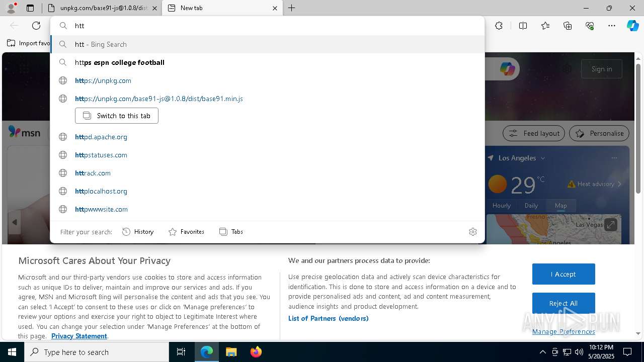Filter search suggestions by History
Image resolution: width=644 pixels, height=362 pixels.
pyautogui.click(x=138, y=232)
